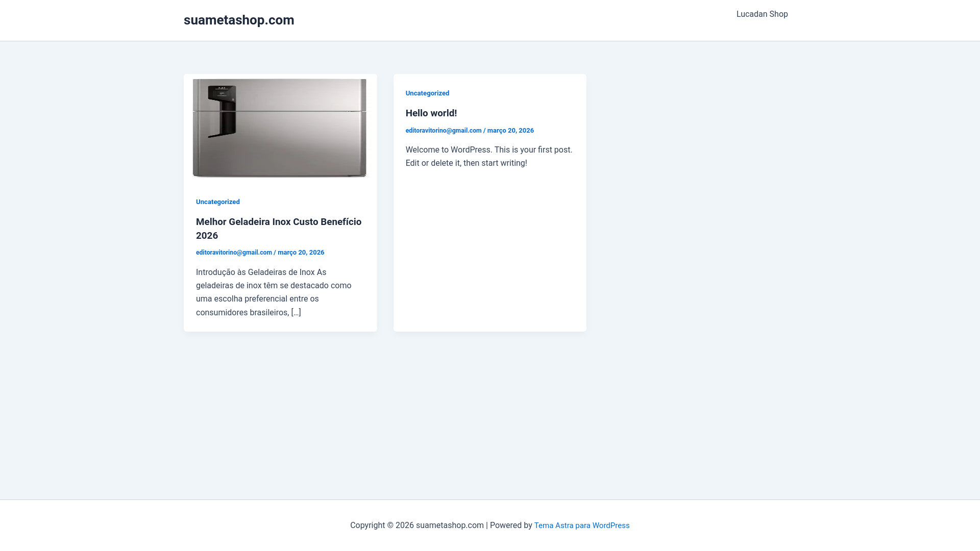Open the suametashop.com site title link
This screenshot has height=551, width=980.
point(239,20)
